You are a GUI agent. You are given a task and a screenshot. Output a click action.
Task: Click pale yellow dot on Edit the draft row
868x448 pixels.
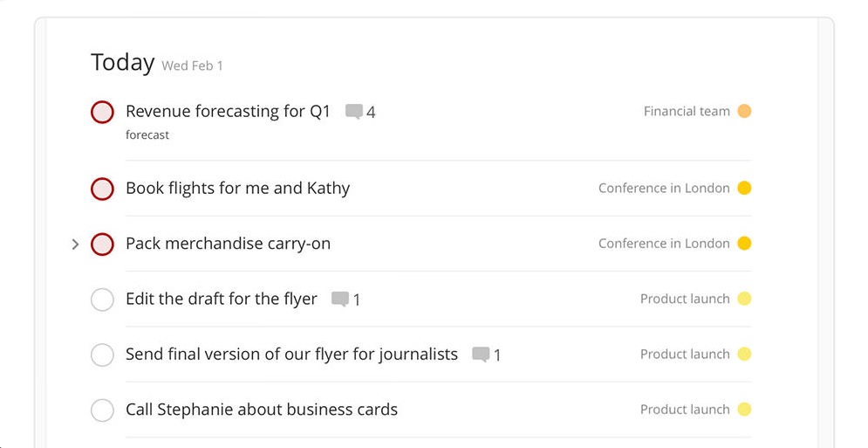click(744, 299)
